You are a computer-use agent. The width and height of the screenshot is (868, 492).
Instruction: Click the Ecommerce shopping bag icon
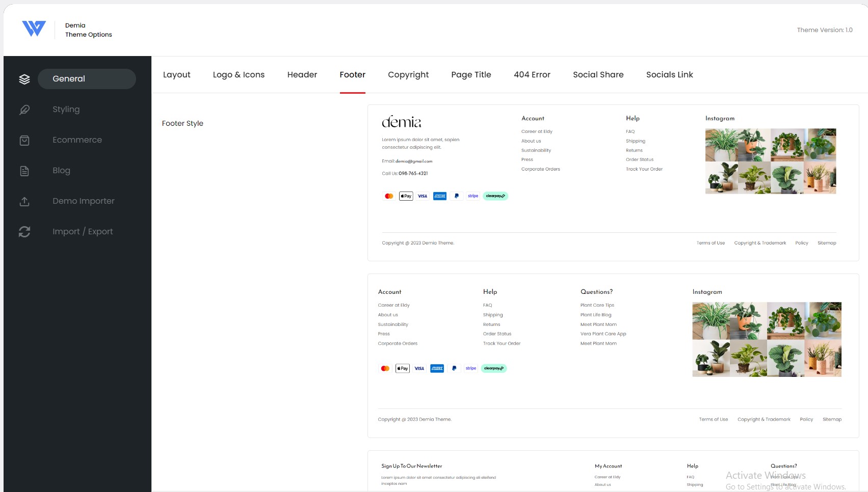pos(24,140)
